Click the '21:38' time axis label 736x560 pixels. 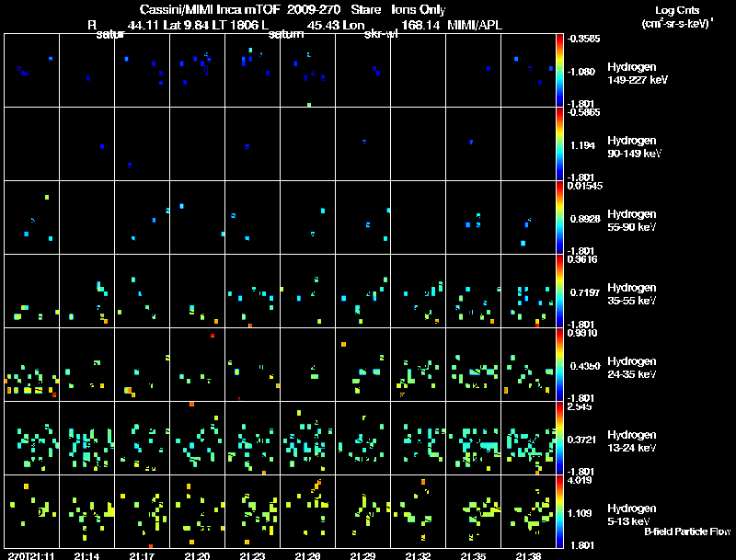528,555
